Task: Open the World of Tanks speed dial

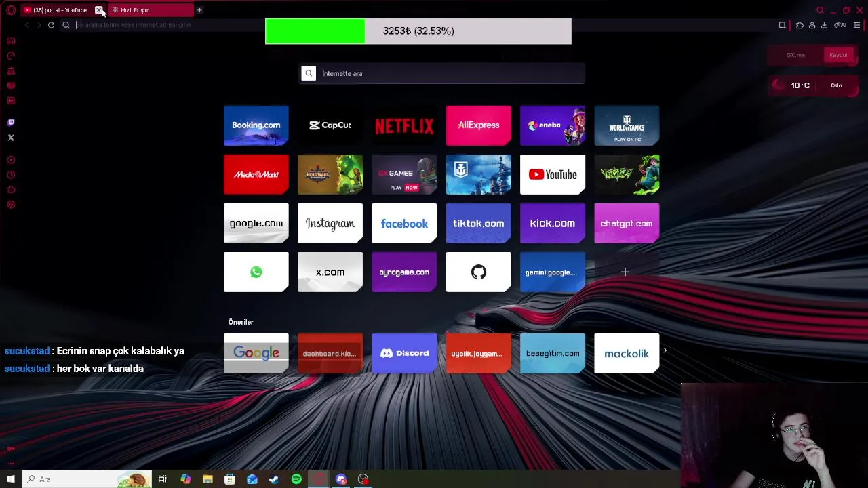Action: (627, 125)
